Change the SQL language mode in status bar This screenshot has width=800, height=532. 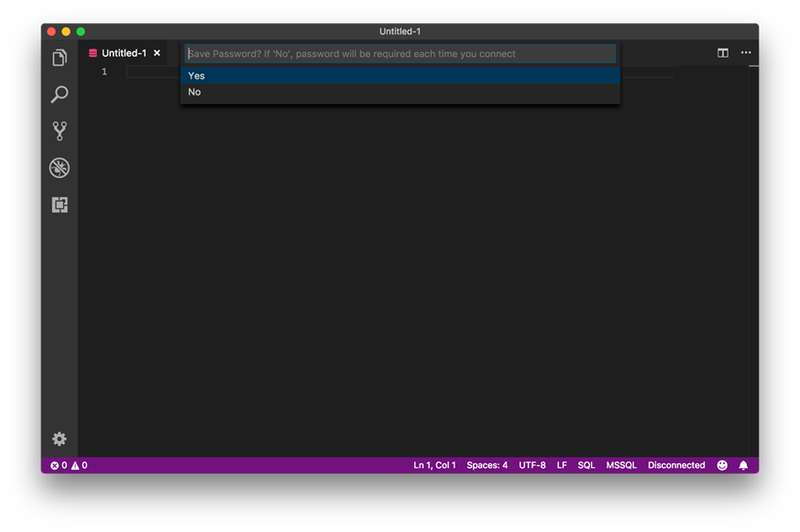pos(586,465)
